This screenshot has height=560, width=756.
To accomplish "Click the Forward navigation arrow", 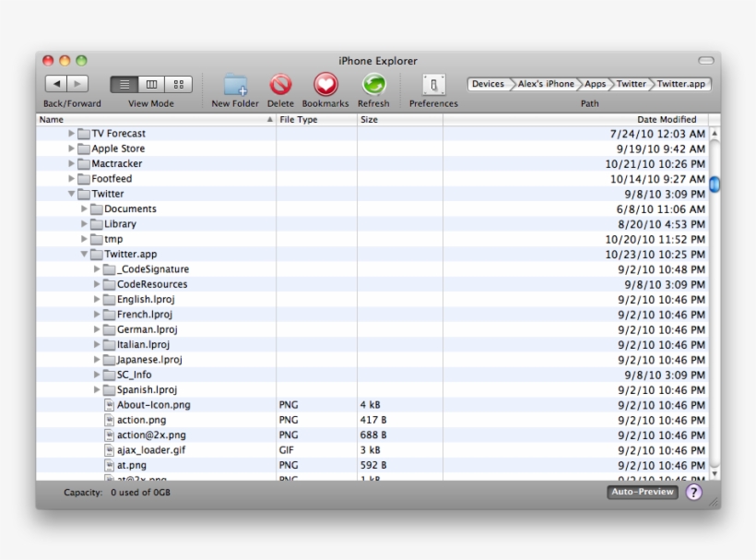I will 77,83.
